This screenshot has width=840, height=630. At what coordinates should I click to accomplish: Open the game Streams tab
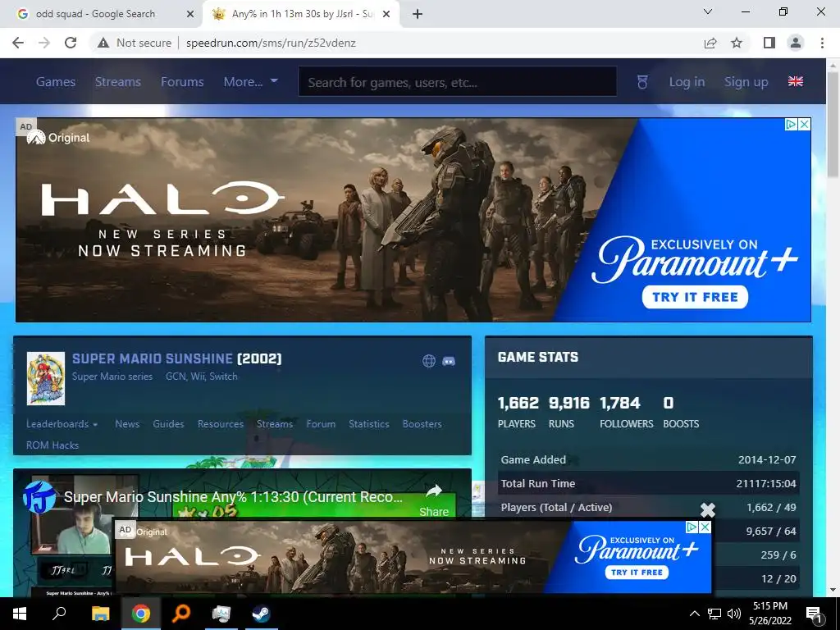[275, 424]
